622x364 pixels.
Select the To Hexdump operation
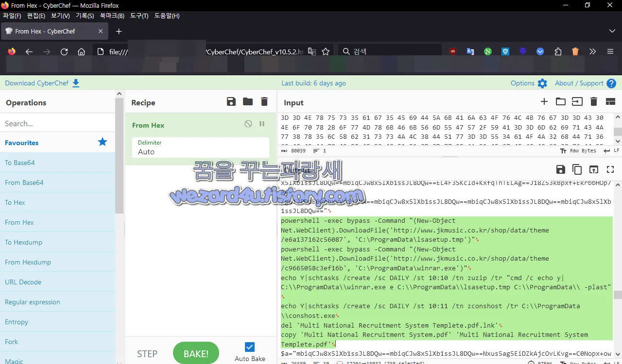[x=57, y=242]
